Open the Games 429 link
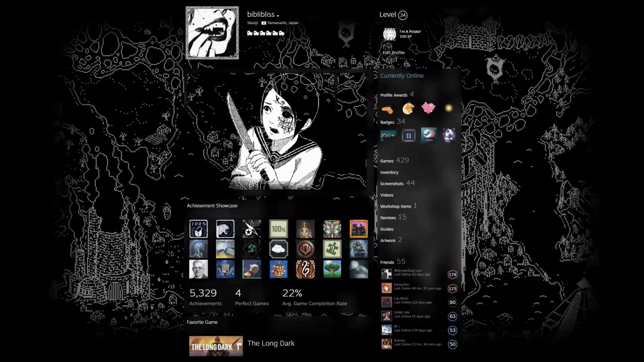The height and width of the screenshot is (362, 644). pyautogui.click(x=394, y=160)
